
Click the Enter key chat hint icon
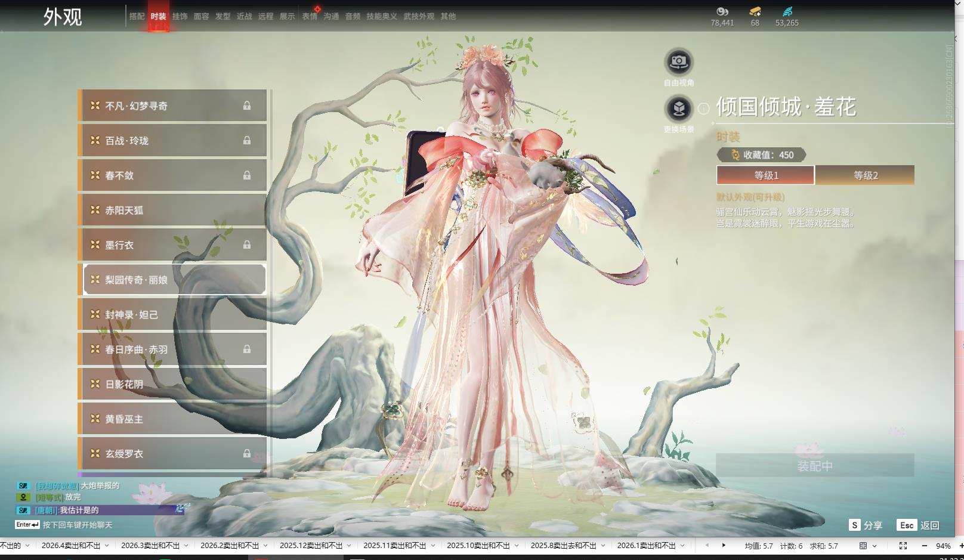pos(27,525)
